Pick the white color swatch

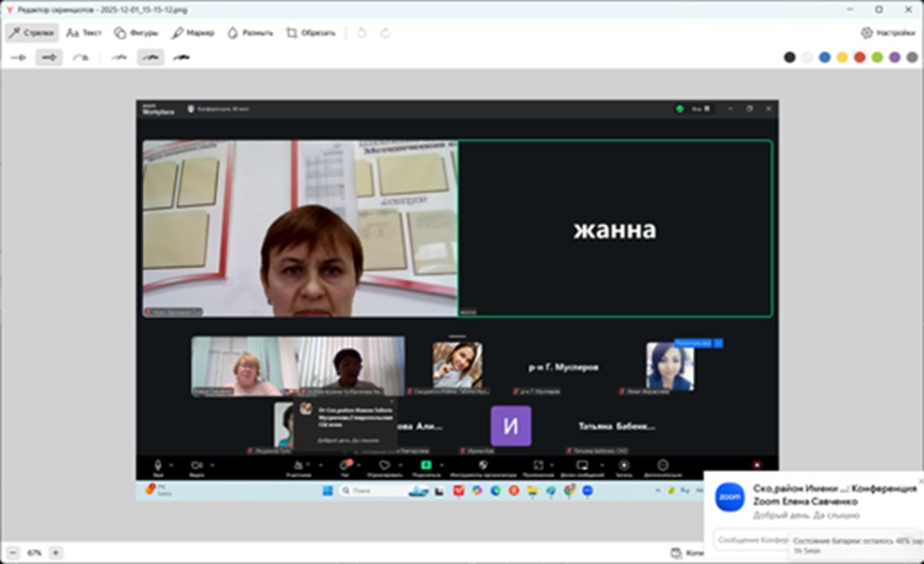pyautogui.click(x=808, y=57)
